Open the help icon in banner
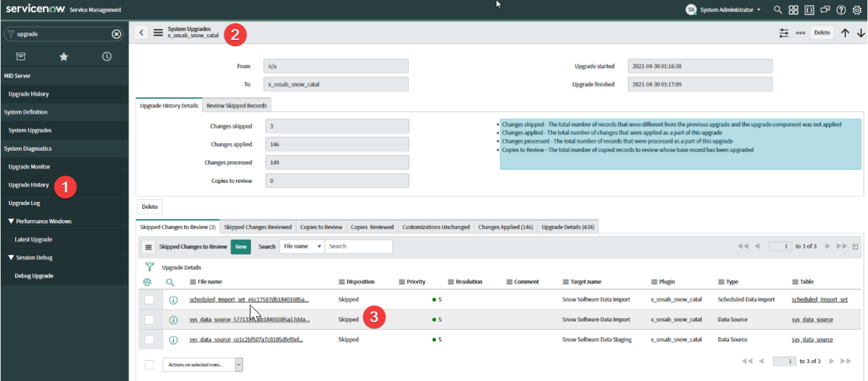Image resolution: width=868 pixels, height=381 pixels. [841, 9]
